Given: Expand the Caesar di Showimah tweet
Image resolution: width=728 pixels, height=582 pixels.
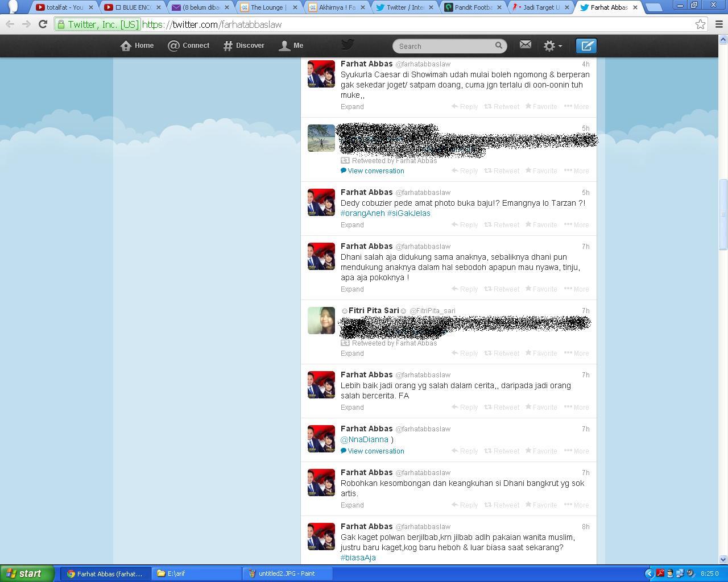Looking at the screenshot, I should tap(352, 107).
